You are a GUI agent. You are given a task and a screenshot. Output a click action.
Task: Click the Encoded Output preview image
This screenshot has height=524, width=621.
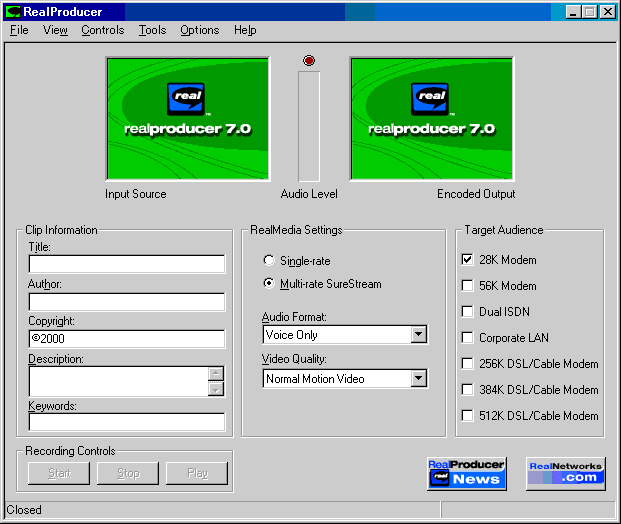click(x=431, y=119)
